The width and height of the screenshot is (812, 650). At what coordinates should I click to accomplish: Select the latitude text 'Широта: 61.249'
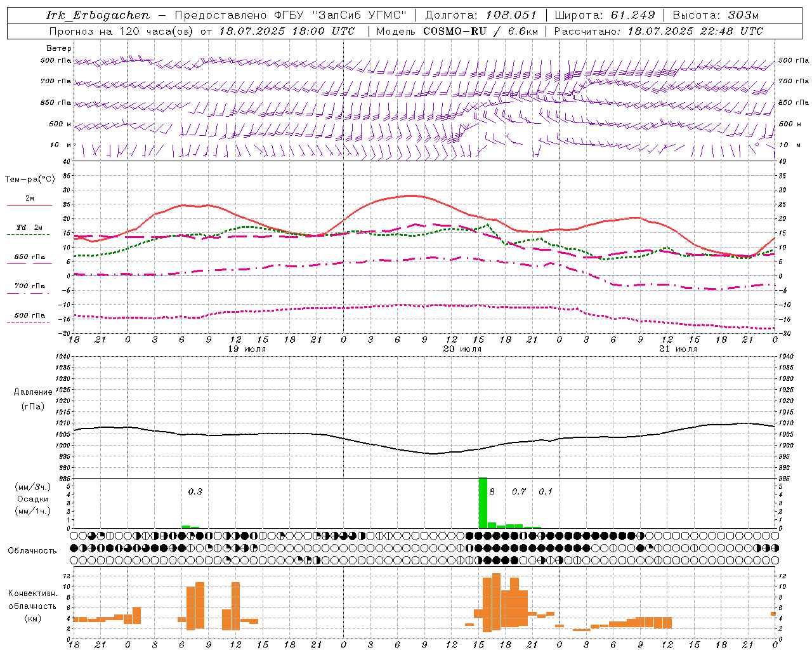605,15
